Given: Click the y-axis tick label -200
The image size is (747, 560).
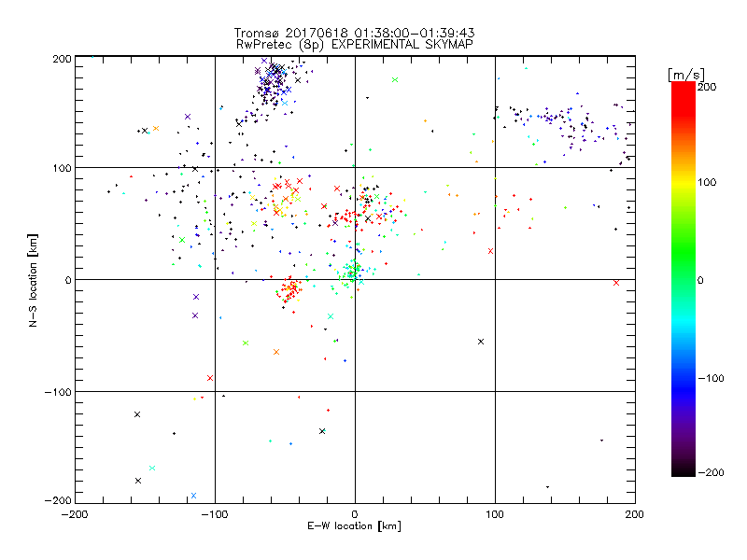Looking at the screenshot, I should tap(58, 500).
